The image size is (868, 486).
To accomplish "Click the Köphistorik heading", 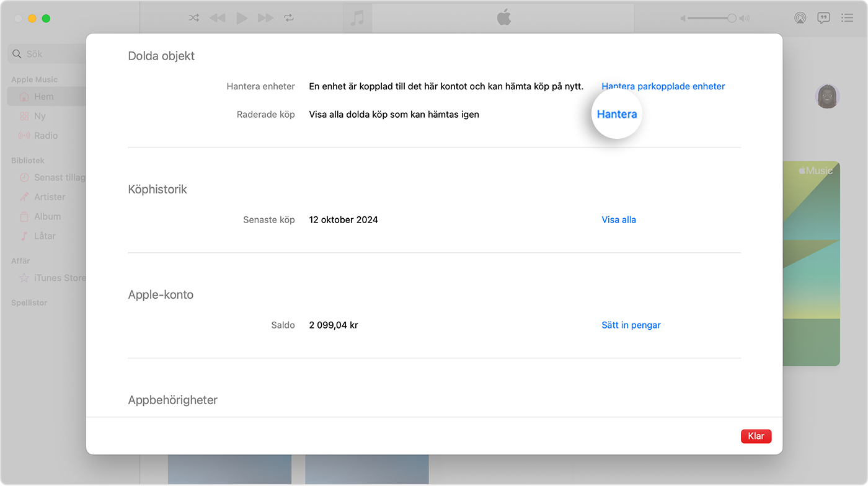I will [x=157, y=189].
